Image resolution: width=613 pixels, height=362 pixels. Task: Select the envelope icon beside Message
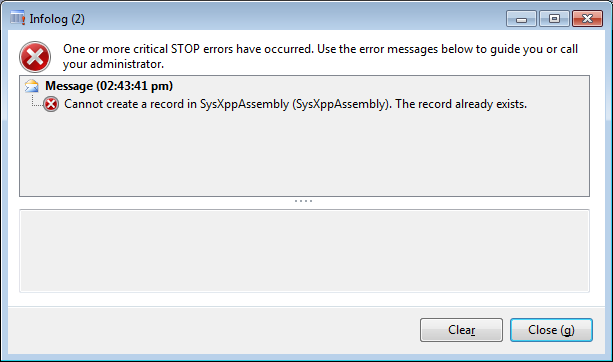click(32, 86)
